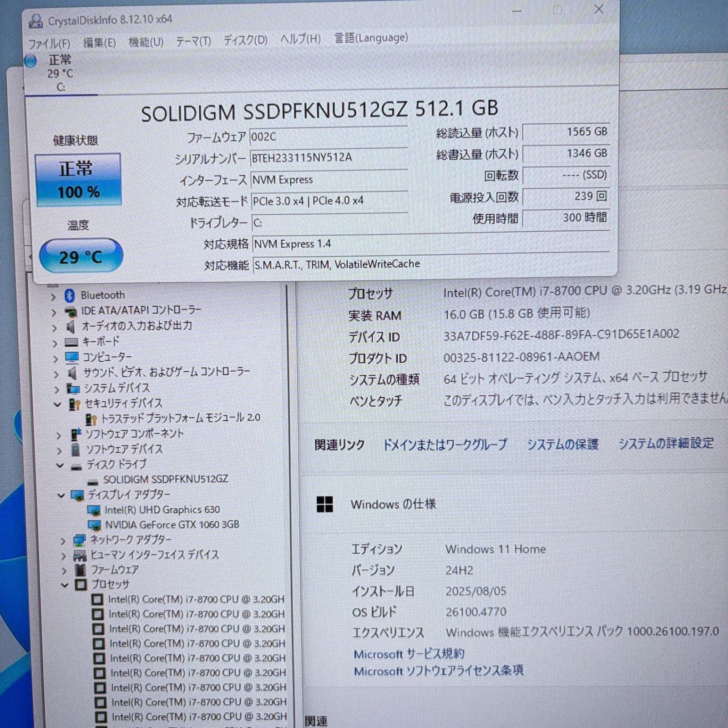The height and width of the screenshot is (728, 728).
Task: Click the CrystalDiskInfo title bar icon
Action: pyautogui.click(x=35, y=21)
